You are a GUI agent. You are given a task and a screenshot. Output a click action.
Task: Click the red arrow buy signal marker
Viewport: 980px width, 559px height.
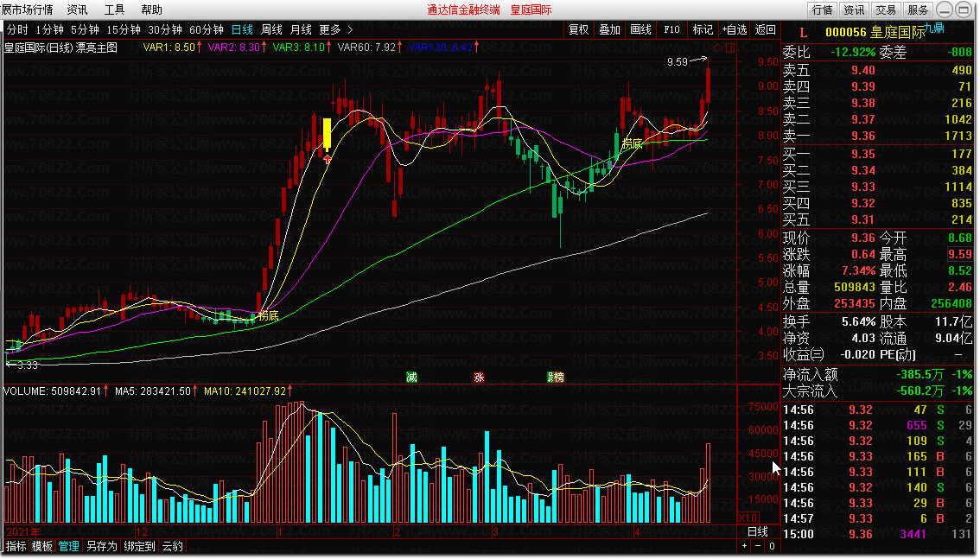327,159
